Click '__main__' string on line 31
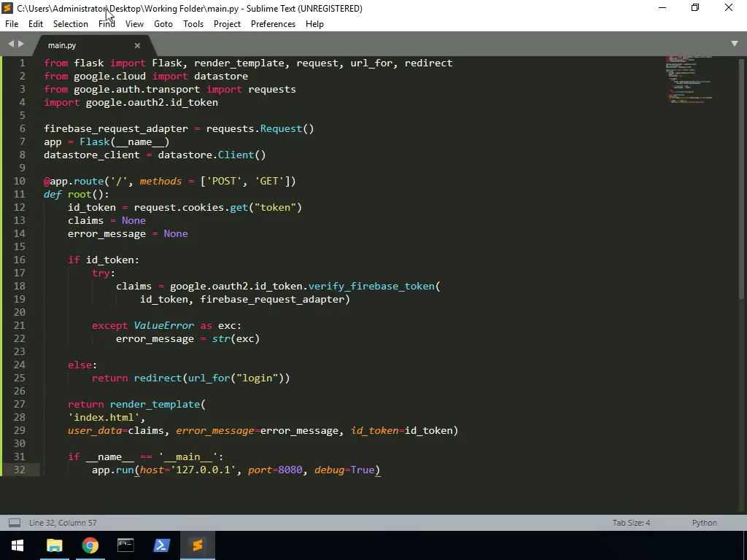This screenshot has width=747, height=560. coord(187,456)
